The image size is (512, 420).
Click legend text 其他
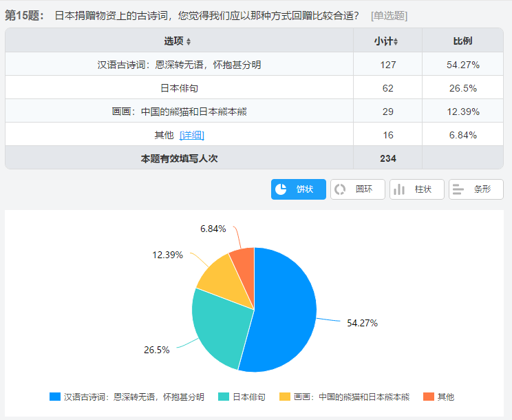pos(446,397)
